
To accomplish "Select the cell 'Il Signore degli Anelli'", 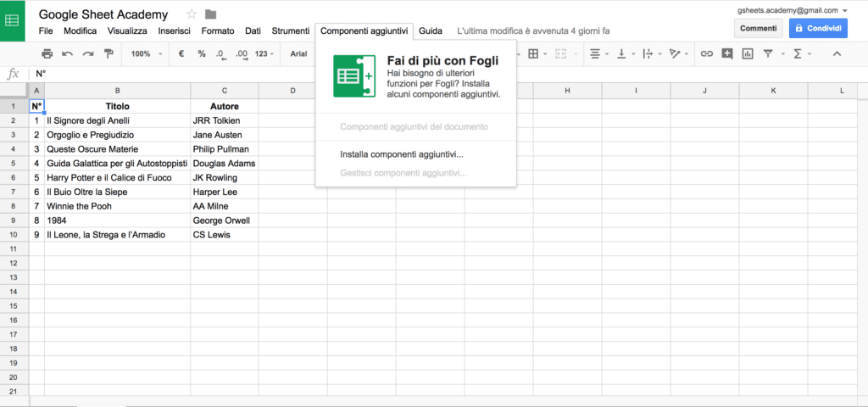I will click(x=117, y=120).
